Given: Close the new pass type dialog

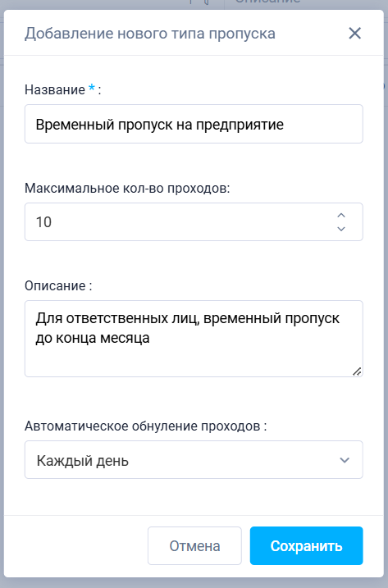Looking at the screenshot, I should (354, 34).
